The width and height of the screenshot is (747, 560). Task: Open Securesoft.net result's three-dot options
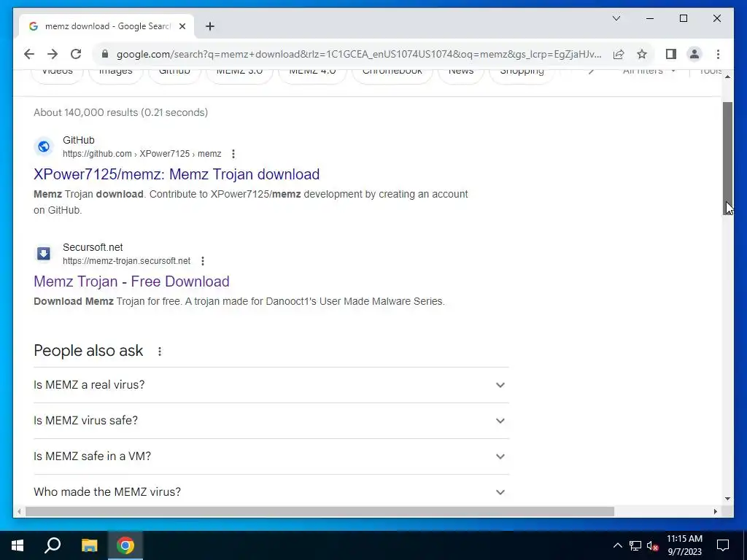(203, 261)
